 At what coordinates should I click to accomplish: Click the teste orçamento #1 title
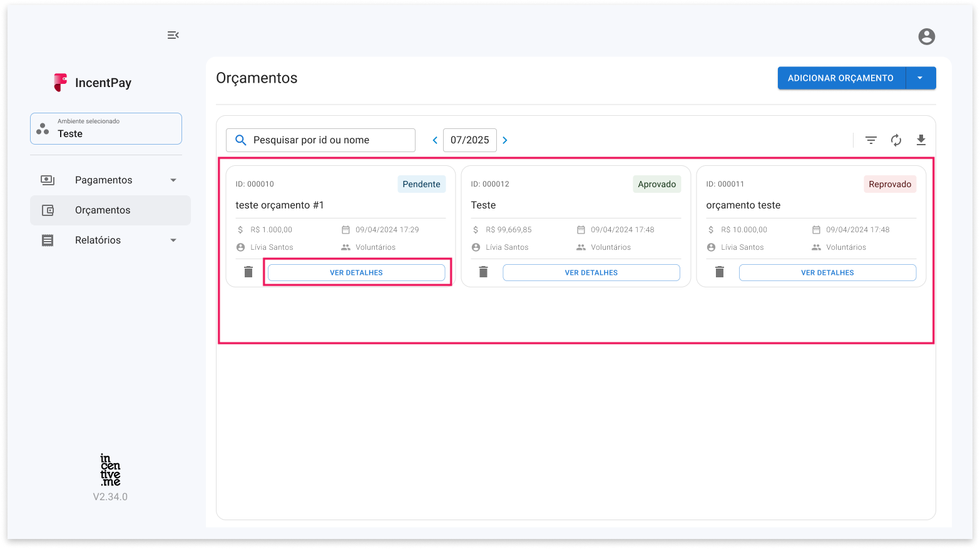(x=280, y=205)
